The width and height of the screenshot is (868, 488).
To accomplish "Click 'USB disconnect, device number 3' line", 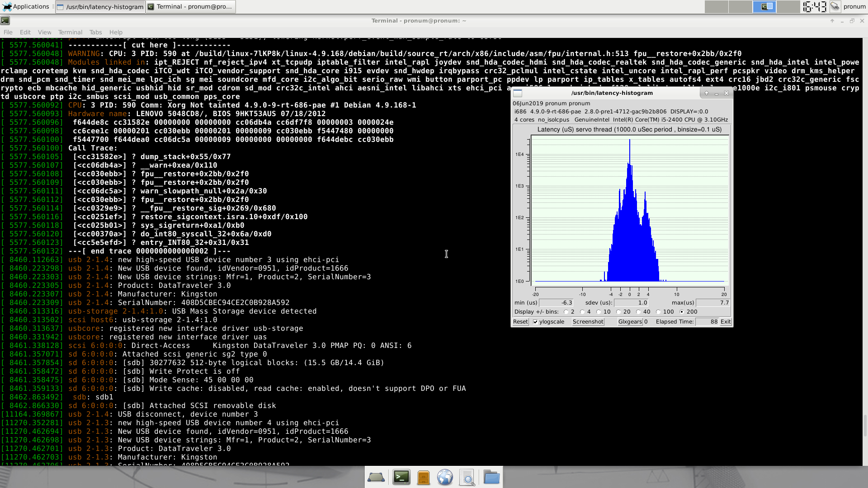I will (188, 414).
